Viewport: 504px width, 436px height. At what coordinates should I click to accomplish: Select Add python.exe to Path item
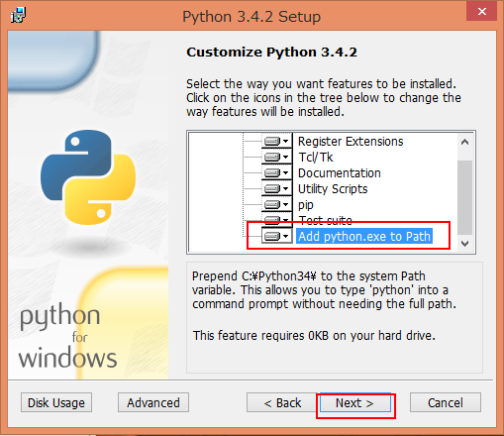364,237
